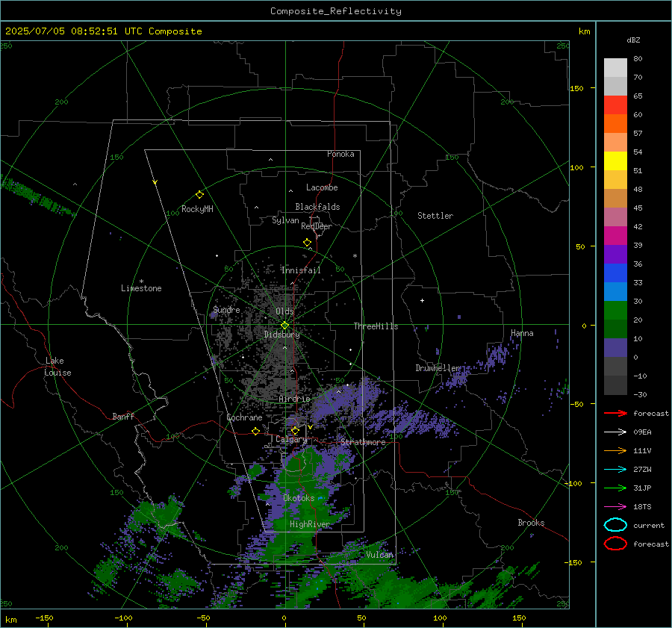Click the 65 dBZ red color swatch
Viewport: 672px width, 628px height.
tap(615, 105)
